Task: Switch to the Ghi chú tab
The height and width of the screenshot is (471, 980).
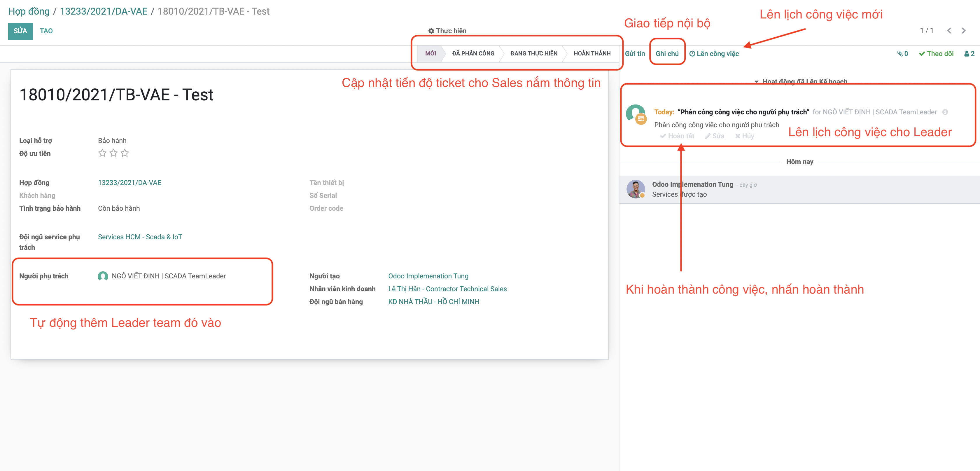Action: 667,54
